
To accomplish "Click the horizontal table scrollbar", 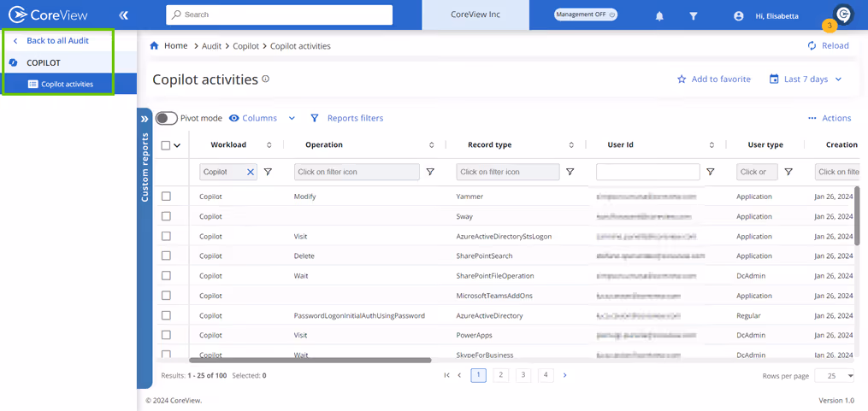I will 310,360.
